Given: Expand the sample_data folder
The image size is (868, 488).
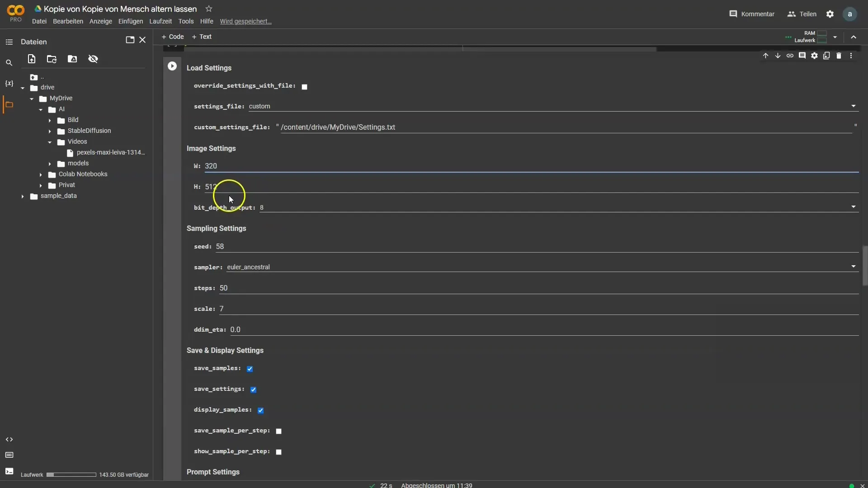Looking at the screenshot, I should pos(23,196).
